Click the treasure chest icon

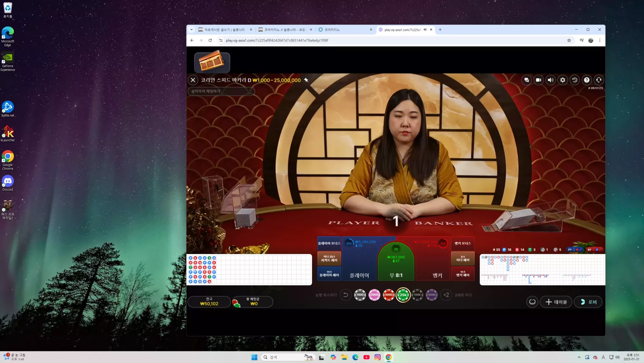coord(212,62)
